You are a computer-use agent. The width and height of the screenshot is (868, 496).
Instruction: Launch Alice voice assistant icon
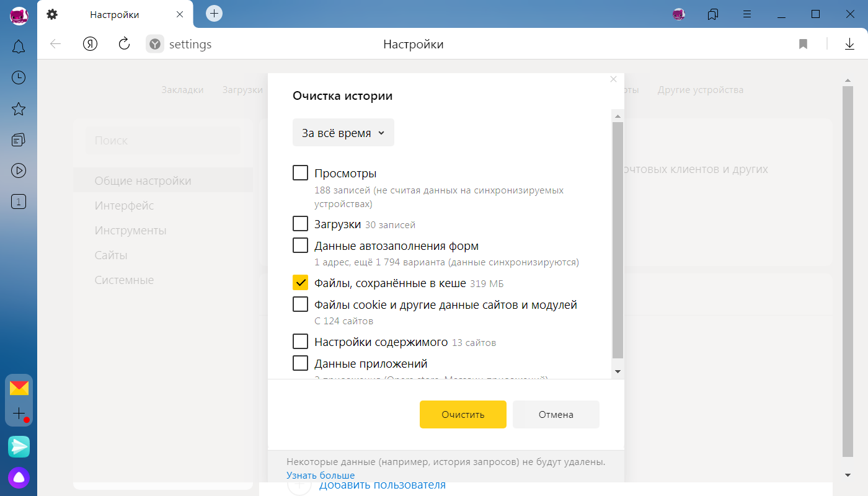19,477
